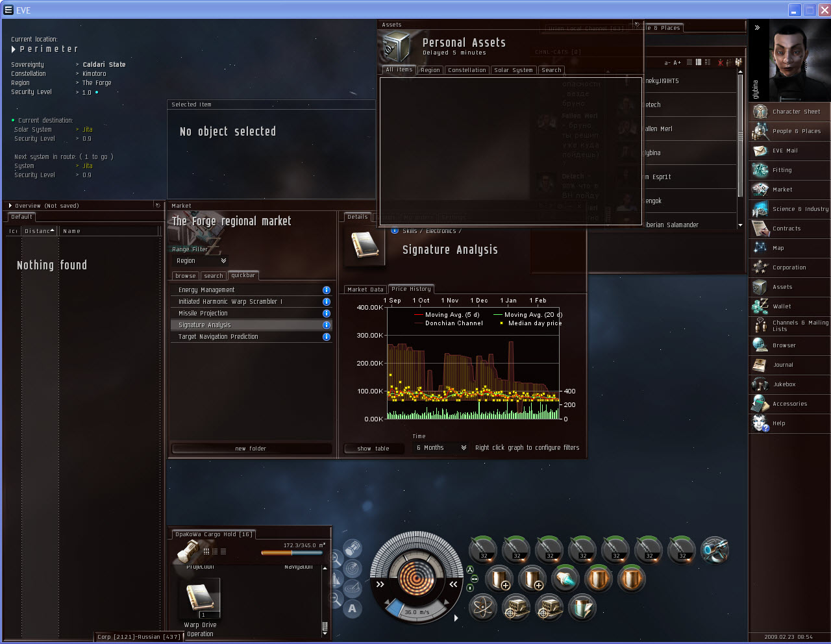Screen dimensions: 831x644
Task: Show info for Target Navigation Prediction
Action: click(327, 337)
